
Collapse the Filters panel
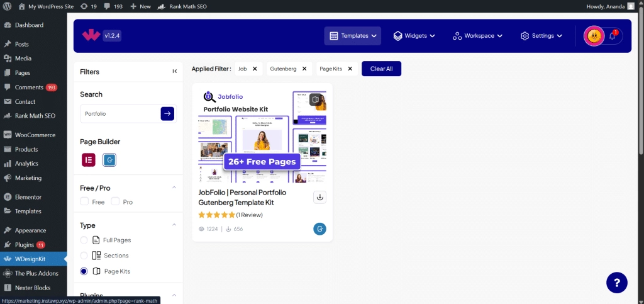(x=175, y=71)
